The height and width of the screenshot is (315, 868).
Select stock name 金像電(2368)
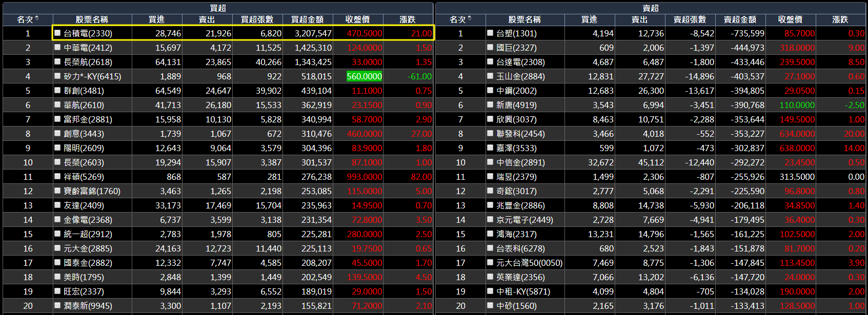click(88, 220)
